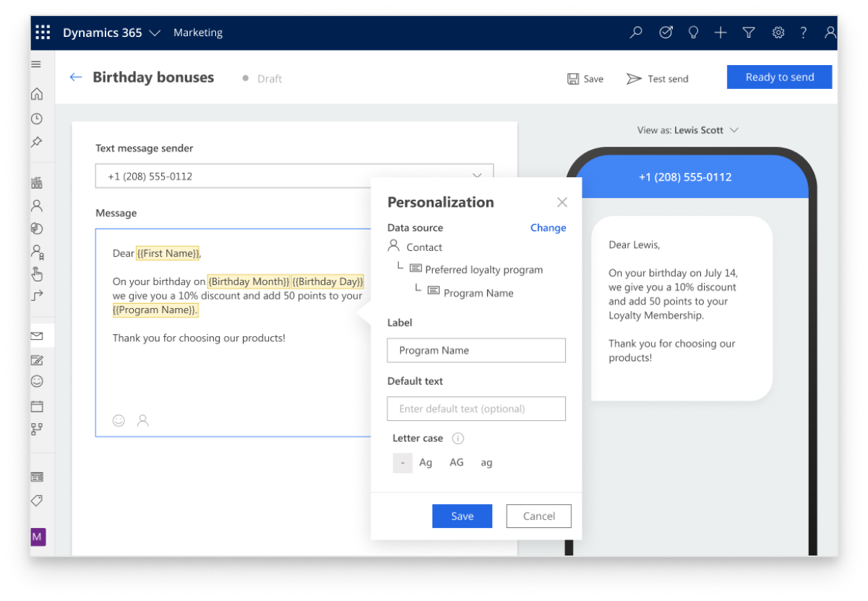
Task: Expand the Text message sender dropdown
Action: (476, 176)
